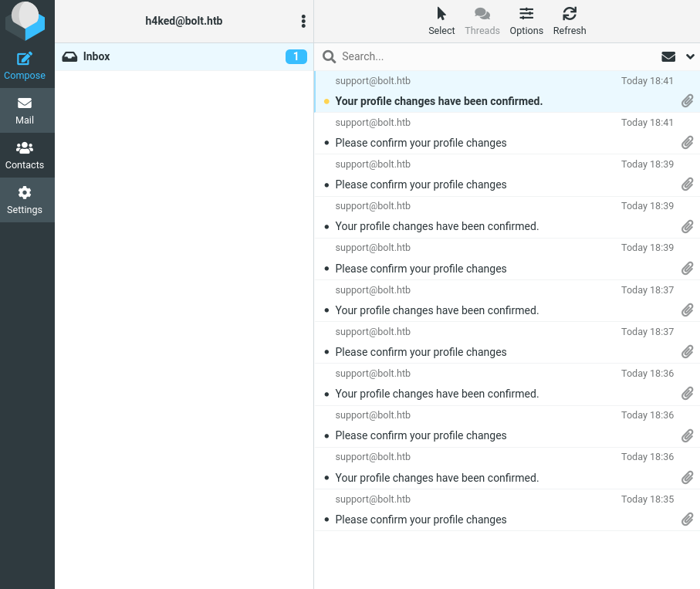Open the three-dot folder actions menu
Screen dimensions: 700x589
303,22
